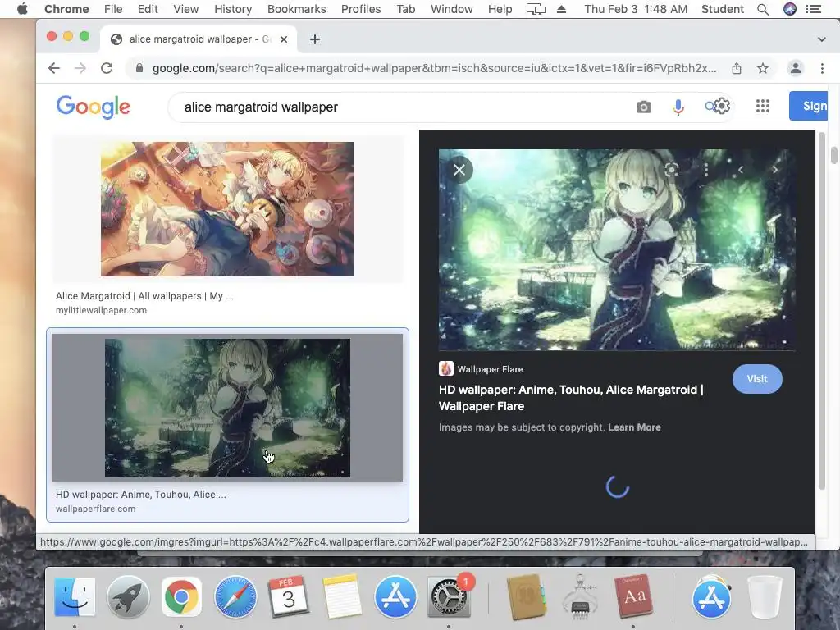Screen dimensions: 840x630
Task: Open Spotlight search in the menu bar
Action: 763,9
